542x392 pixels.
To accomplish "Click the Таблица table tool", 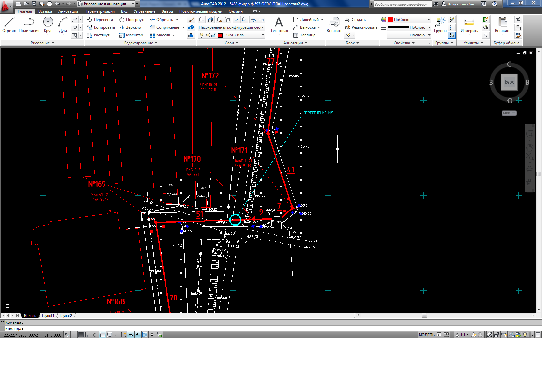I will click(x=304, y=35).
